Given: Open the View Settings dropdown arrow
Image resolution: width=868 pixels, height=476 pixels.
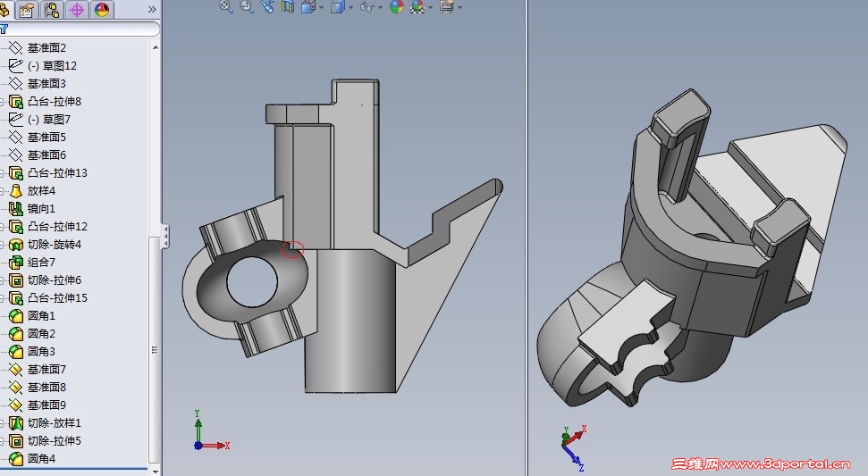Looking at the screenshot, I should (x=460, y=7).
